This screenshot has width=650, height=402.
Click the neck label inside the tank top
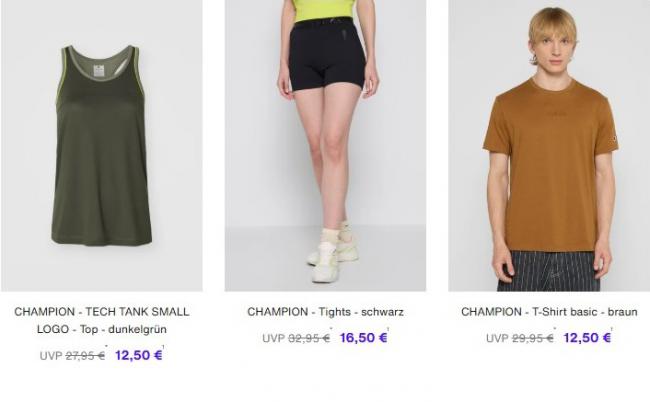(x=99, y=70)
